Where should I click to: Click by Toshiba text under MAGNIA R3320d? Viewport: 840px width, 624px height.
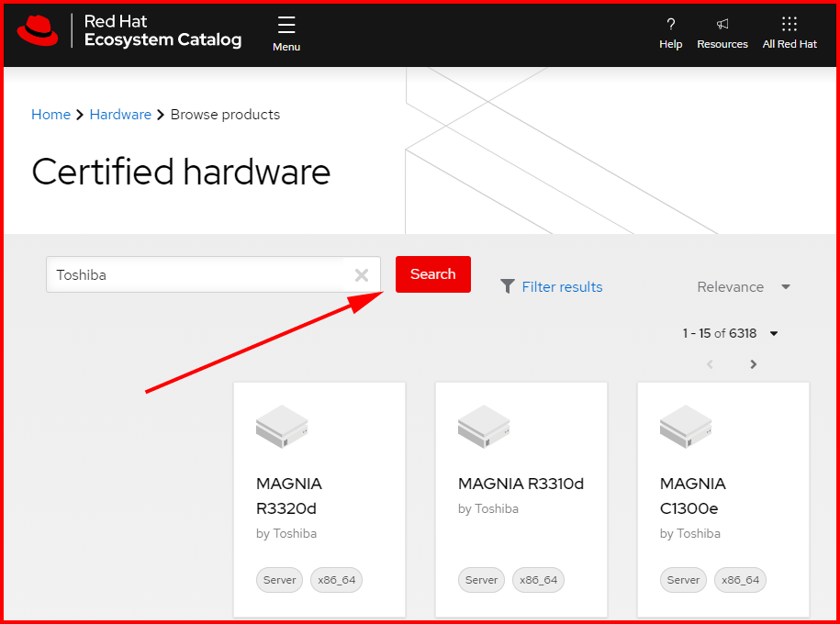pyautogui.click(x=286, y=533)
